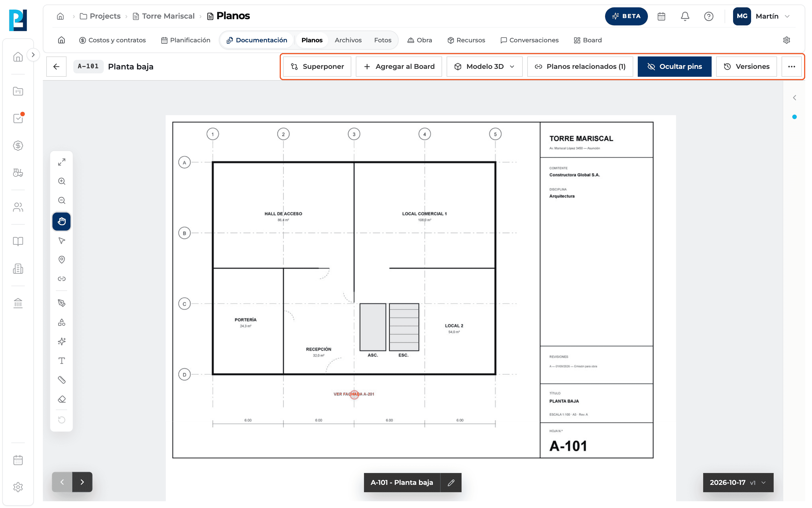Open the help question mark icon
Viewport: 812px width, 508px height.
tap(709, 16)
